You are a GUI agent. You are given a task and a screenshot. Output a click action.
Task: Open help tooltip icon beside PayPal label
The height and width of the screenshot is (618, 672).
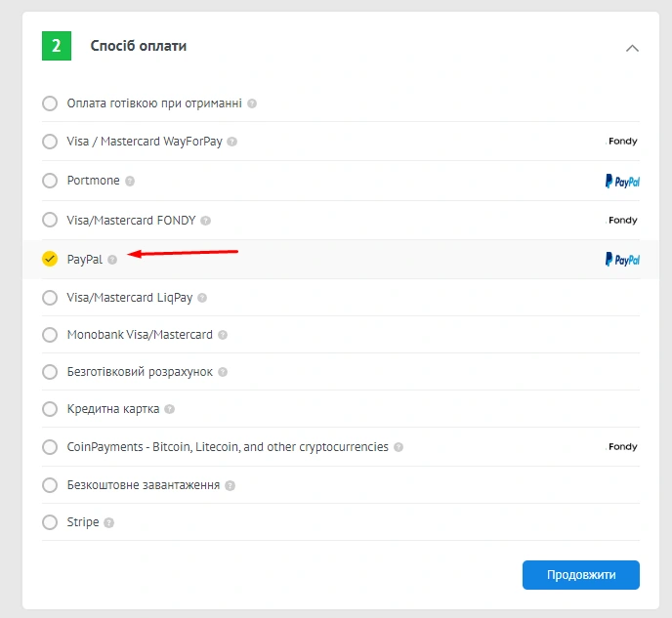tap(112, 260)
